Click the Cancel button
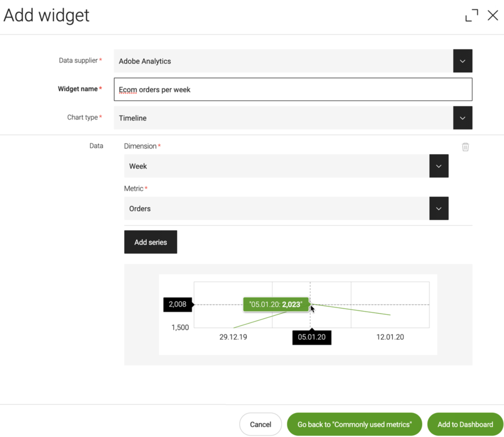Image resolution: width=504 pixels, height=437 pixels. tap(260, 424)
